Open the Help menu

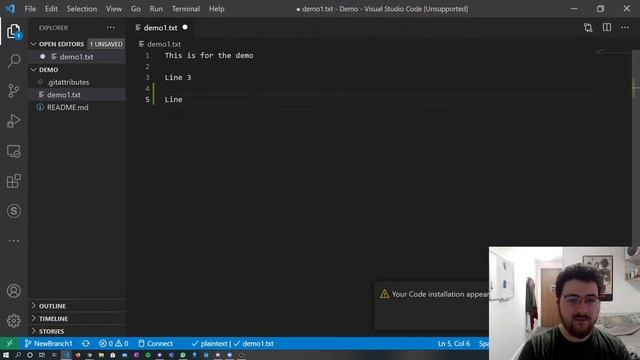click(216, 9)
